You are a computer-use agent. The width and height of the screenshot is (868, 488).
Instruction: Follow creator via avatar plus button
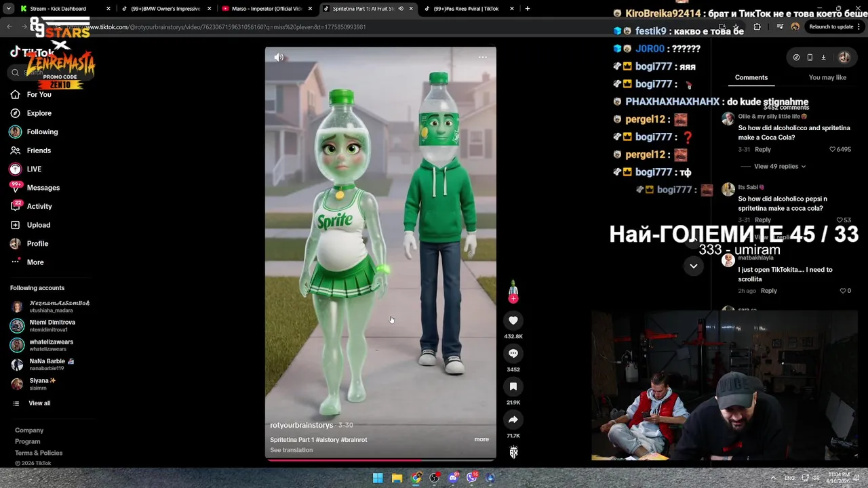pos(513,298)
